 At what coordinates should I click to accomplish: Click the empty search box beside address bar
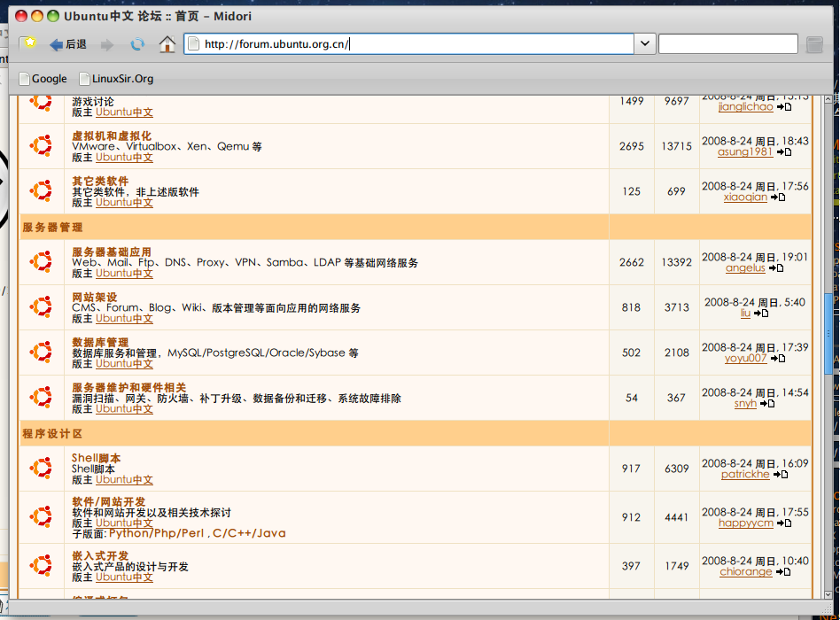tap(728, 44)
